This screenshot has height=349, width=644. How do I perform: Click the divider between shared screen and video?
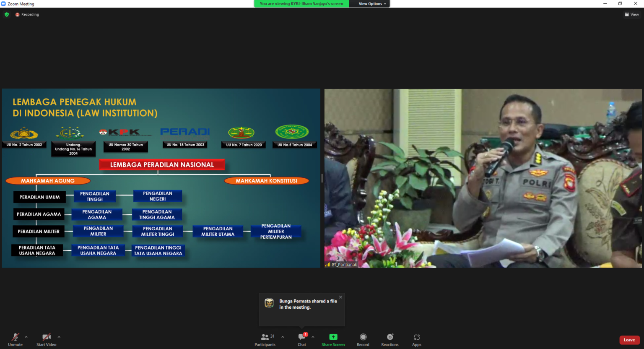(322, 178)
